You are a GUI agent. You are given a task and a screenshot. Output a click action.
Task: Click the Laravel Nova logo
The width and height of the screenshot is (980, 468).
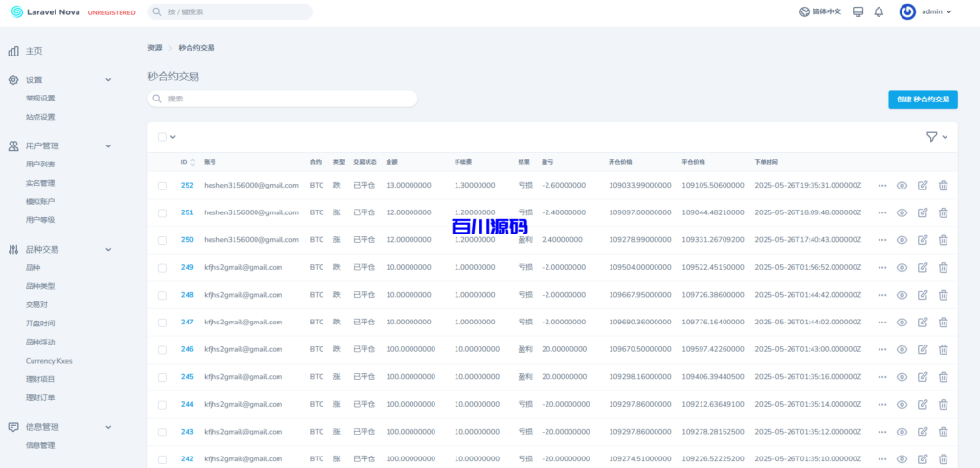pyautogui.click(x=59, y=12)
